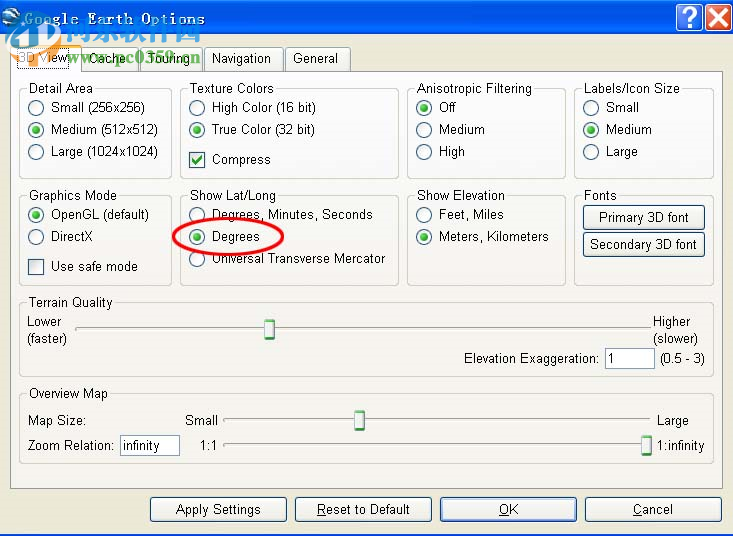The image size is (733, 536).
Task: Click the Elevation Exaggeration input field
Action: coord(630,359)
